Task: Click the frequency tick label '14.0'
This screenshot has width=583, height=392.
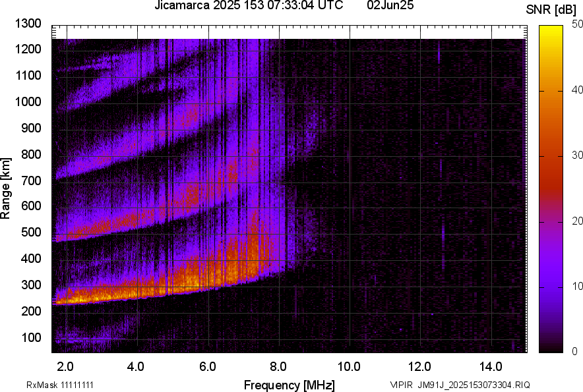Action: coord(491,367)
